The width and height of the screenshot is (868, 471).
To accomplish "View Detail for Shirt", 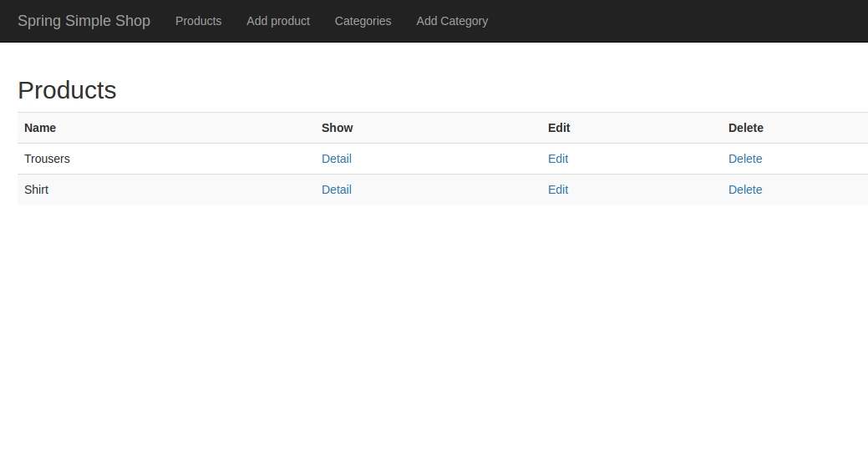I will click(x=337, y=190).
